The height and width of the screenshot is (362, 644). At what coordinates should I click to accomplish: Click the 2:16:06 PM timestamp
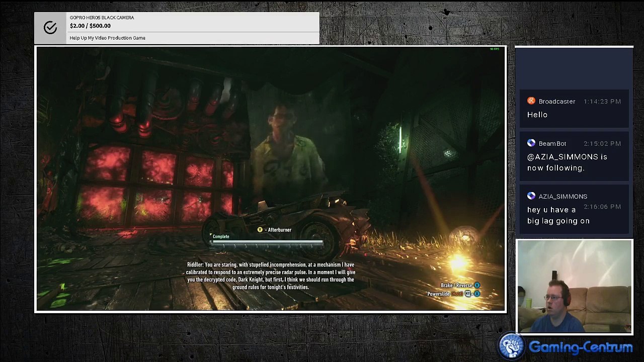(602, 207)
